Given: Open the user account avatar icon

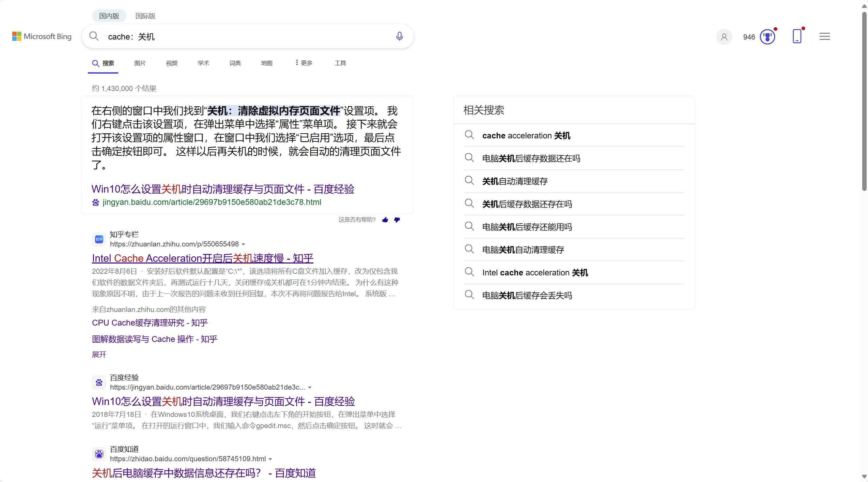Looking at the screenshot, I should tap(724, 37).
